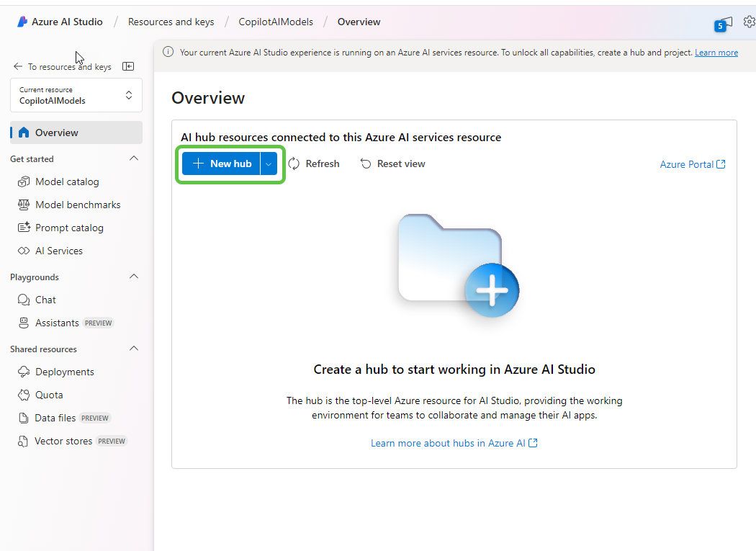Go to Deployments in the sidebar
Screen dimensions: 756x551
[x=64, y=372]
